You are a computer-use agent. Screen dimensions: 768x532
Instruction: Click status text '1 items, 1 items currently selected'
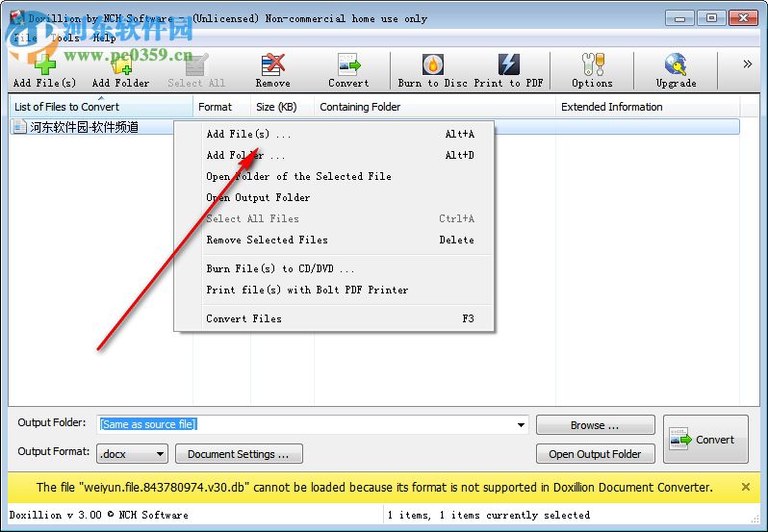coord(488,515)
